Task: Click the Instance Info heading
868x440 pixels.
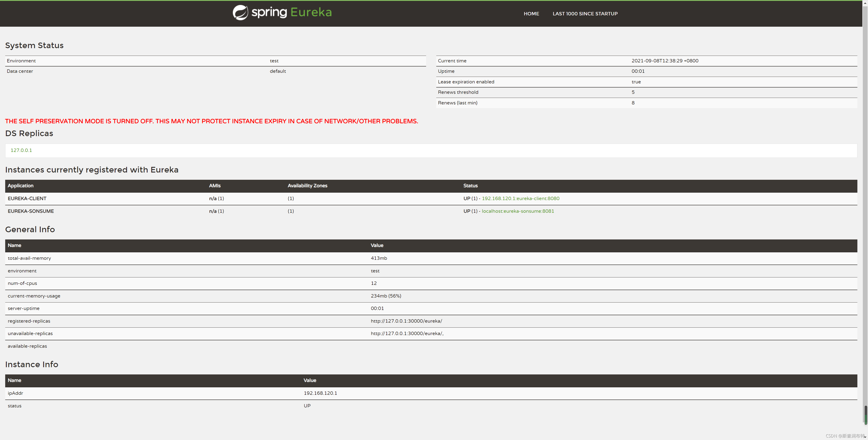Action: point(32,364)
